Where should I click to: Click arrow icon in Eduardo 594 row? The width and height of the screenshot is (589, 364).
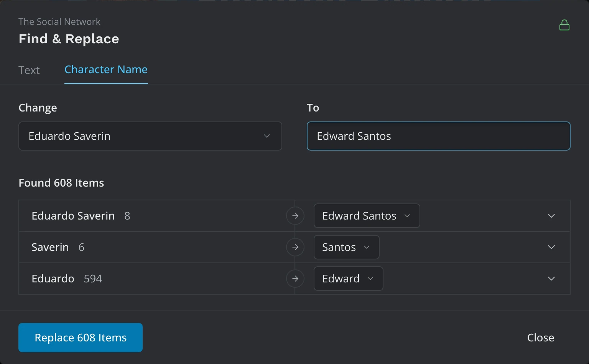coord(295,279)
